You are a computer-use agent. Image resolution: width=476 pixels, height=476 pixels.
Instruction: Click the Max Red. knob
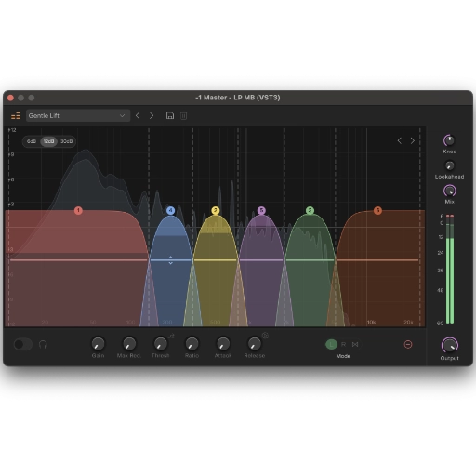129,344
